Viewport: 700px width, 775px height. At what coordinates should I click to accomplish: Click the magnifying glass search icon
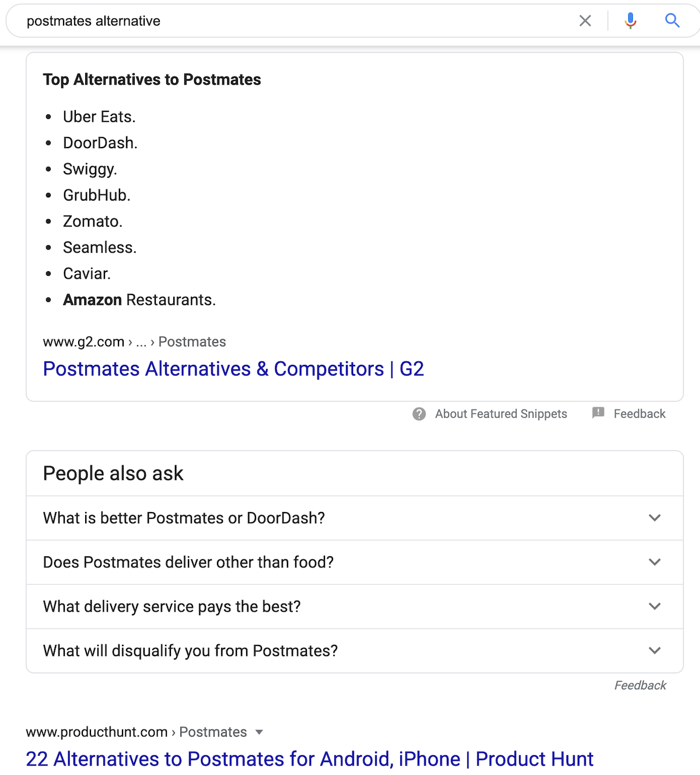[672, 20]
